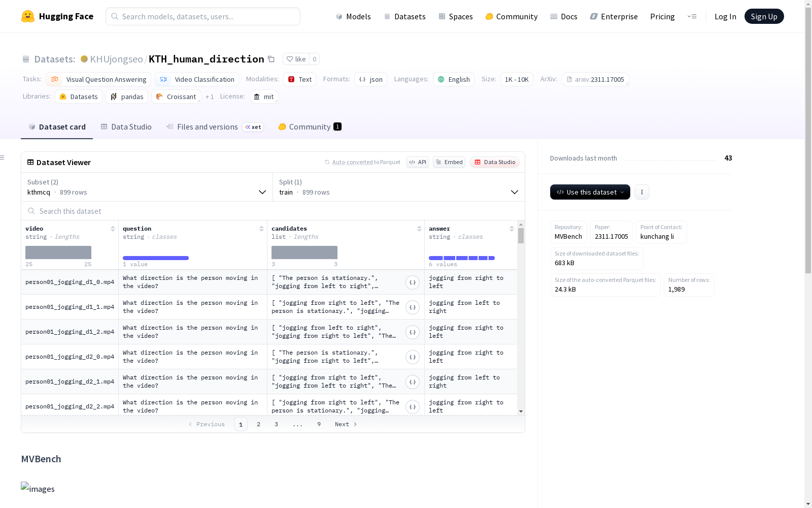
Task: Click the Auto-converted to Parquet link
Action: coord(362,162)
